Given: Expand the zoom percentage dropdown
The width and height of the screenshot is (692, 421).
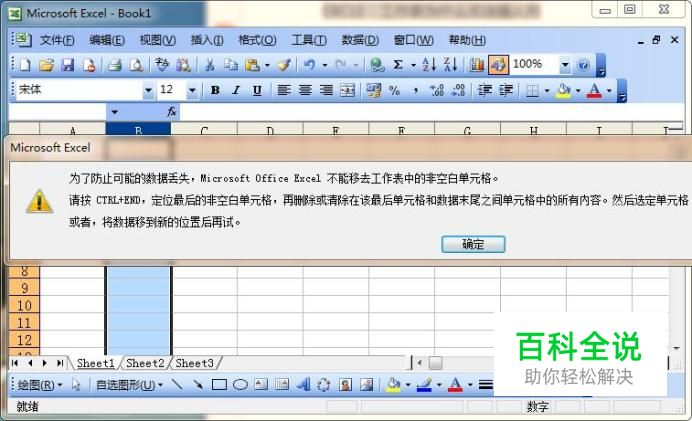Looking at the screenshot, I should point(565,65).
